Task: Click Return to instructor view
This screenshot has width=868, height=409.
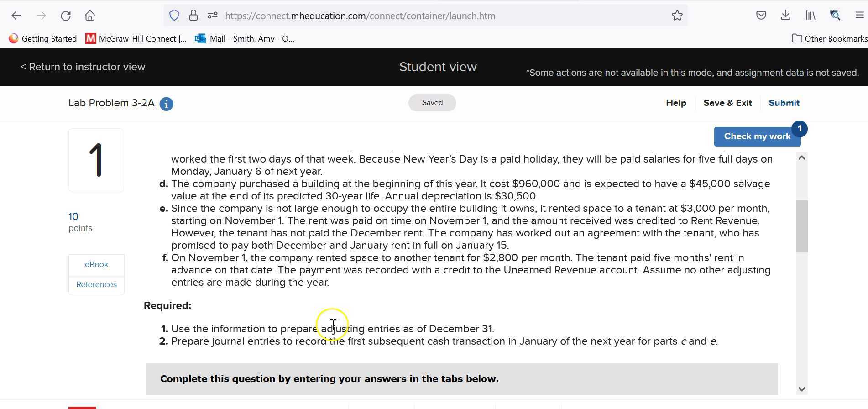Action: 83,67
